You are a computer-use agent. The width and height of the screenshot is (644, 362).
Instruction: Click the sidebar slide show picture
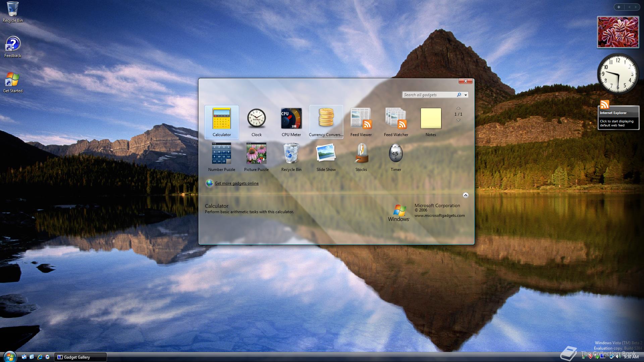(618, 32)
